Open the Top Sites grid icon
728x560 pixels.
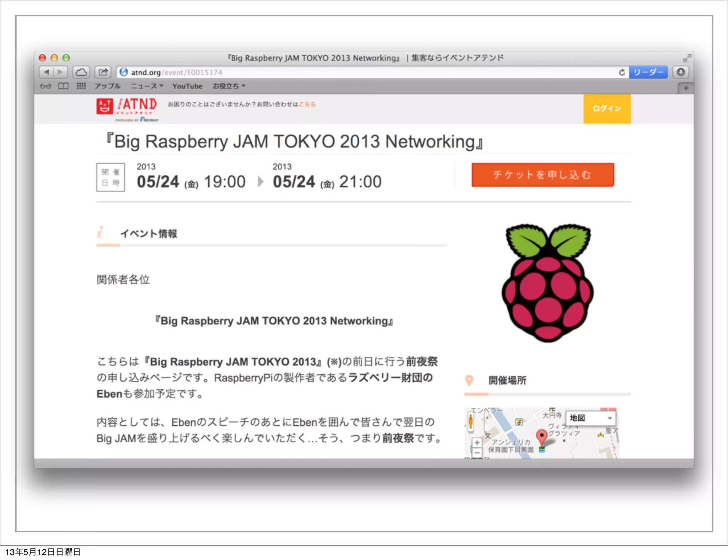tap(81, 86)
